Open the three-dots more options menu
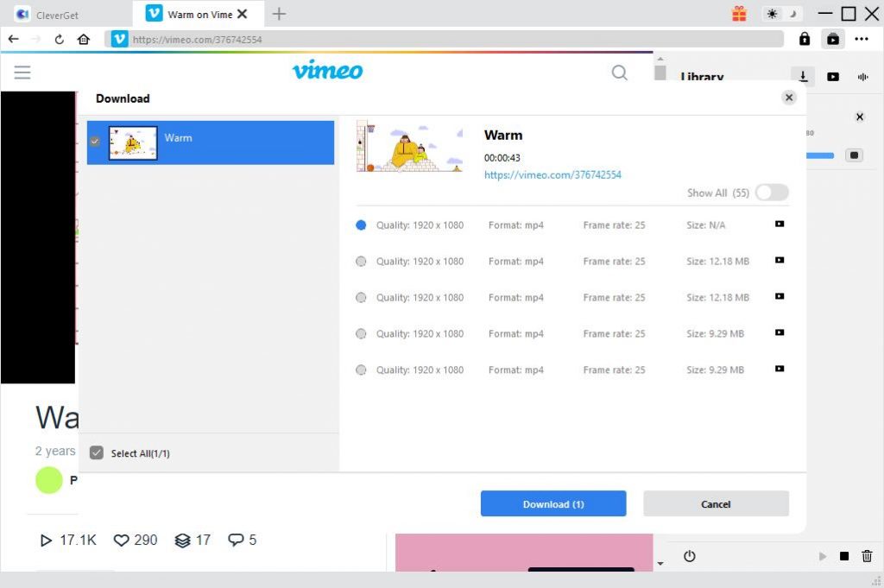Image resolution: width=884 pixels, height=588 pixels. click(861, 39)
